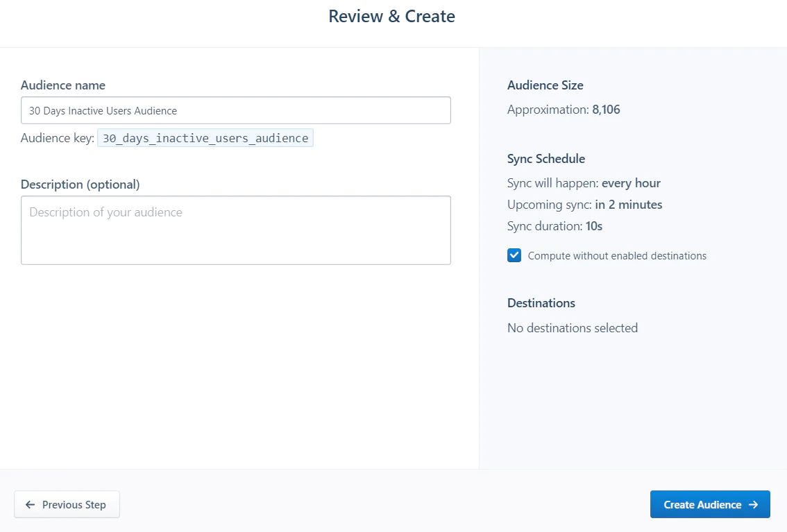Uncheck Compute without enabled destinations checkbox
Image resolution: width=787 pixels, height=532 pixels.
514,255
